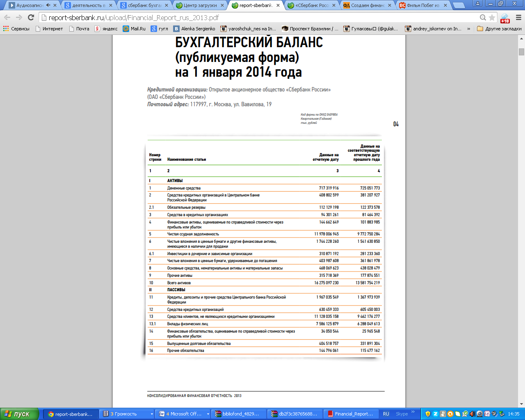
Task: Open the гугл bookmark
Action: [x=159, y=29]
